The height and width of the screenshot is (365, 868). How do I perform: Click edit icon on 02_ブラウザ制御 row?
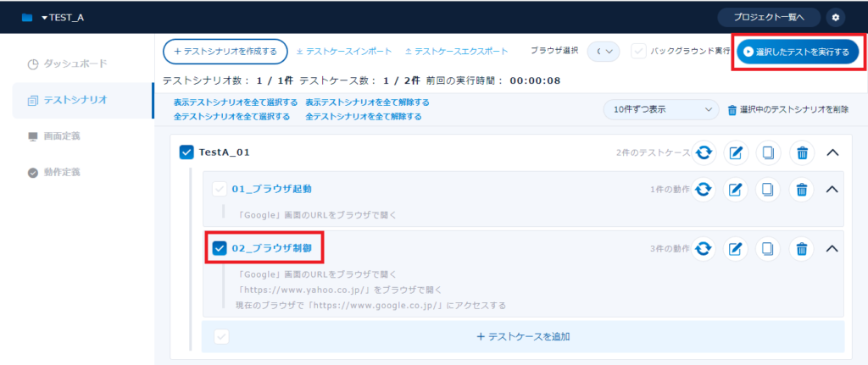(735, 249)
